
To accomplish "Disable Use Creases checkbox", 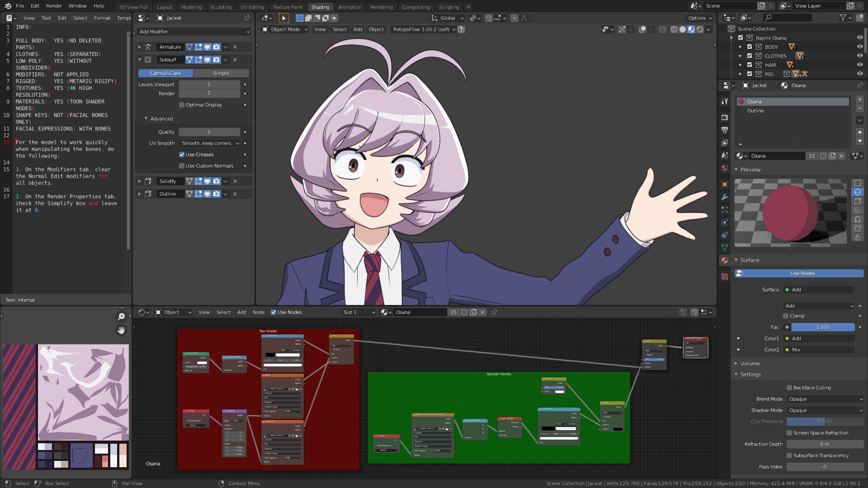I will 182,155.
